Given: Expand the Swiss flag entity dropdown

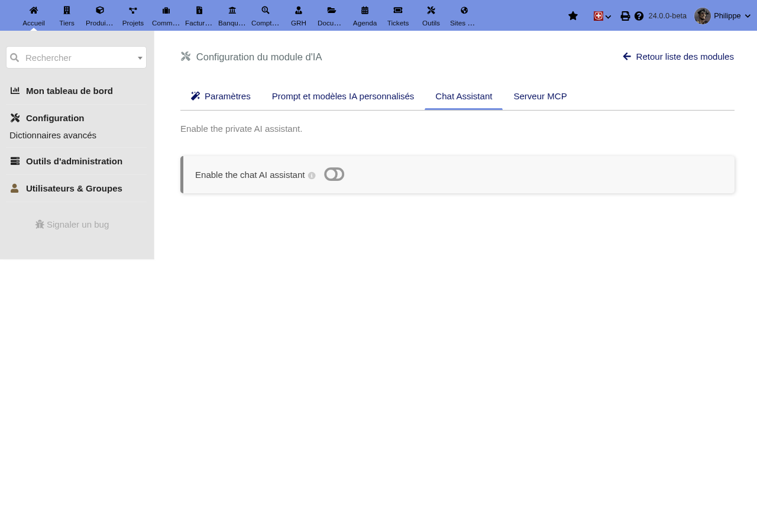Looking at the screenshot, I should 603,16.
